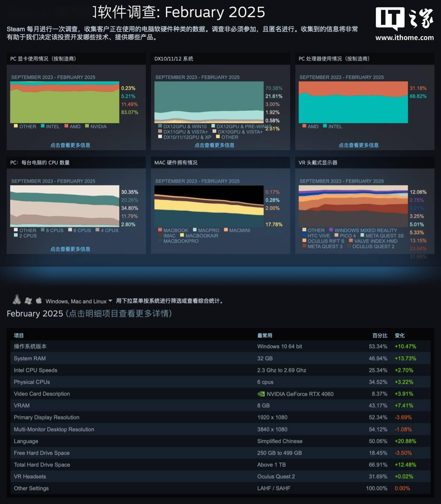Click the 项目 column header
441x504 pixels.
19,336
